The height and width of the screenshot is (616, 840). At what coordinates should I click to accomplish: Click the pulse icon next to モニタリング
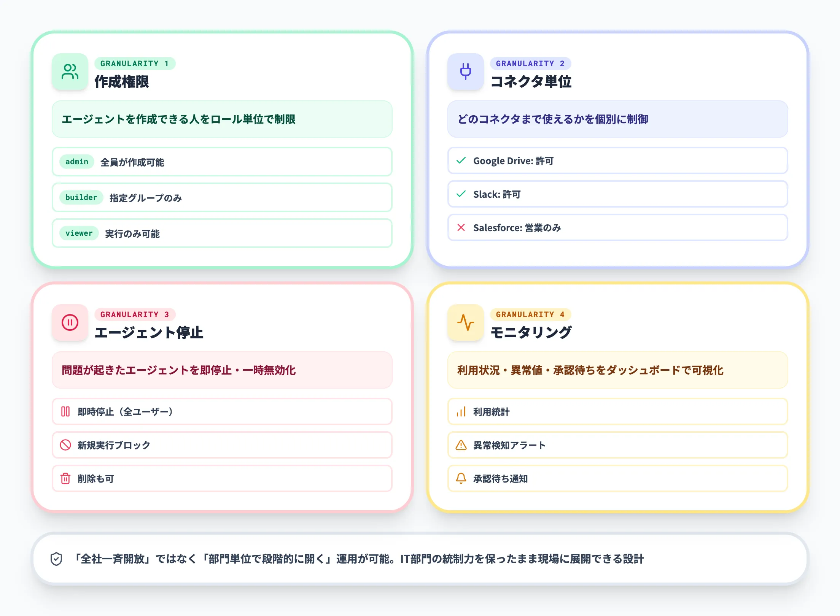click(x=466, y=322)
